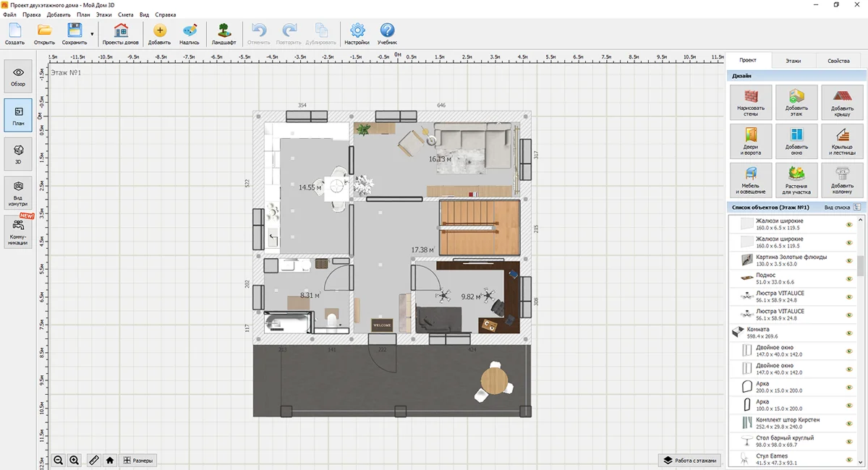Select the wooden staircase on the plan

pos(480,228)
